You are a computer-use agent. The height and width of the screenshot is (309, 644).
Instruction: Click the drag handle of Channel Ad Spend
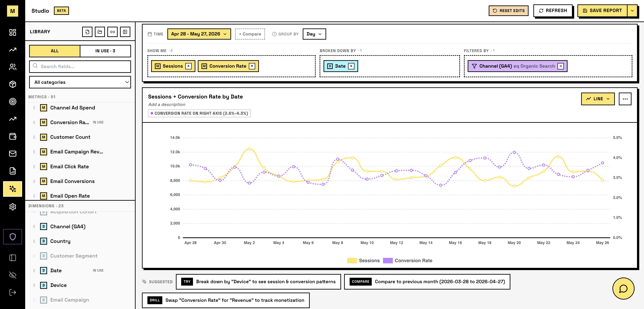click(x=34, y=108)
